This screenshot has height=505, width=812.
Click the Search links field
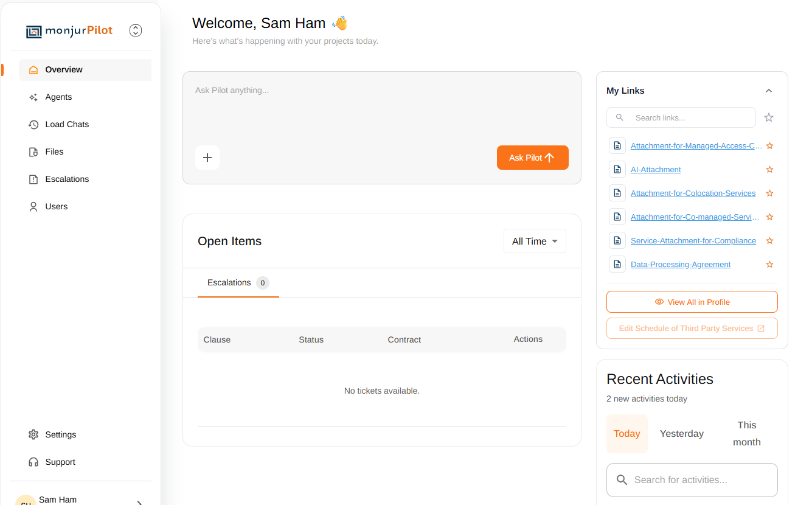click(681, 117)
